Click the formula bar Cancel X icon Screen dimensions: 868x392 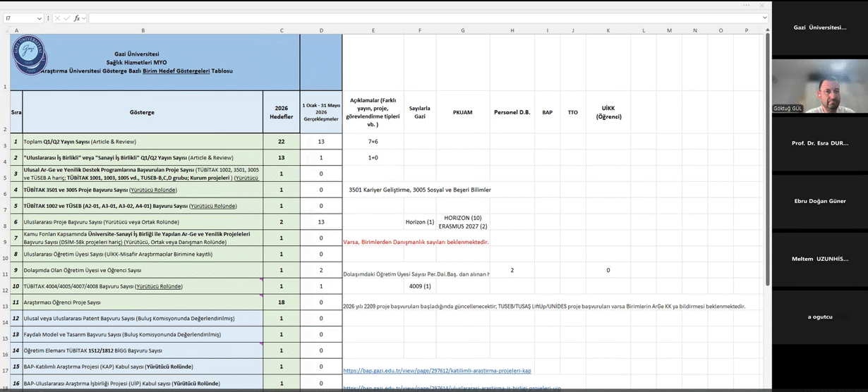(x=58, y=18)
